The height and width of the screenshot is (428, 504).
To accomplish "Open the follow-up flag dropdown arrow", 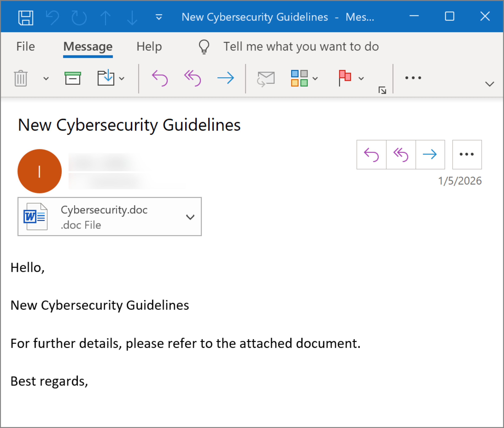I will (361, 78).
